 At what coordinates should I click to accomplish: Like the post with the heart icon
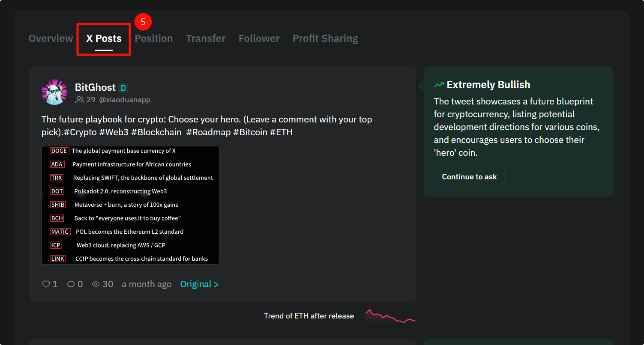46,284
